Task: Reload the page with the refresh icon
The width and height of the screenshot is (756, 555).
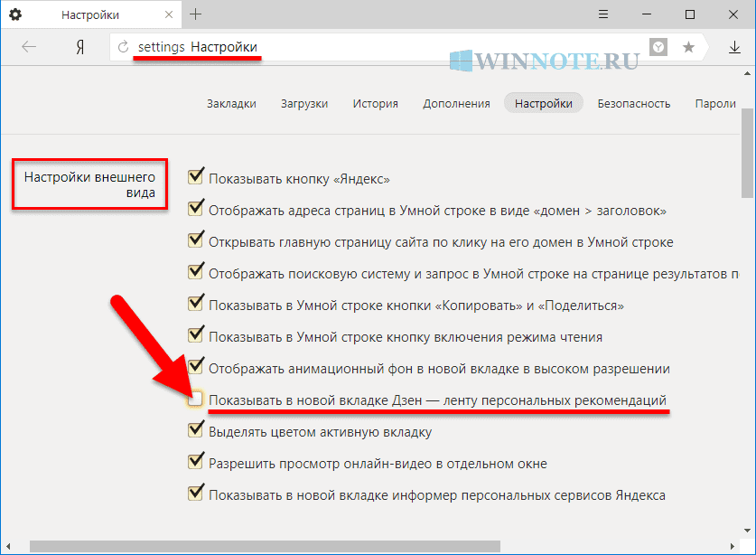Action: pyautogui.click(x=124, y=47)
